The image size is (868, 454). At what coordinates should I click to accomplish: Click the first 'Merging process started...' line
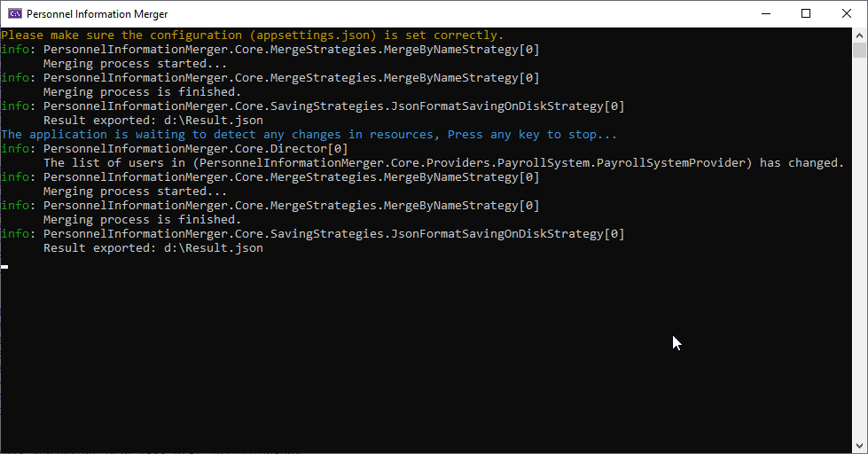tap(135, 64)
